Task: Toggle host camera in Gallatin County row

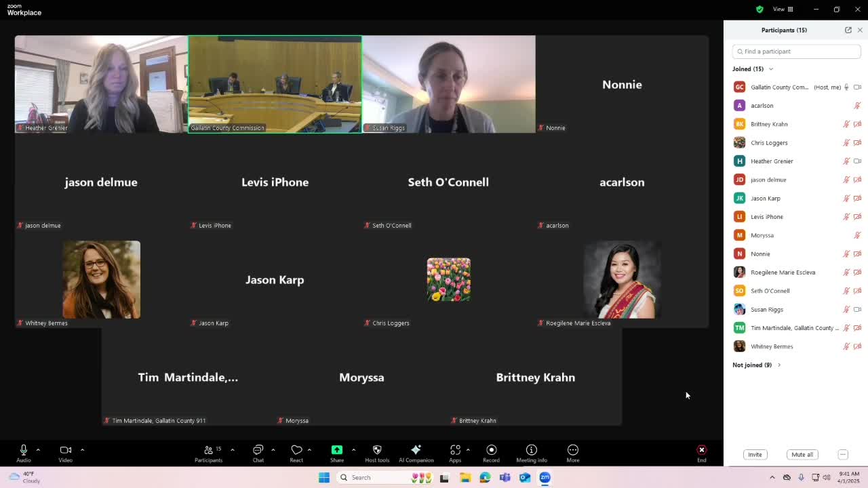Action: tap(857, 87)
